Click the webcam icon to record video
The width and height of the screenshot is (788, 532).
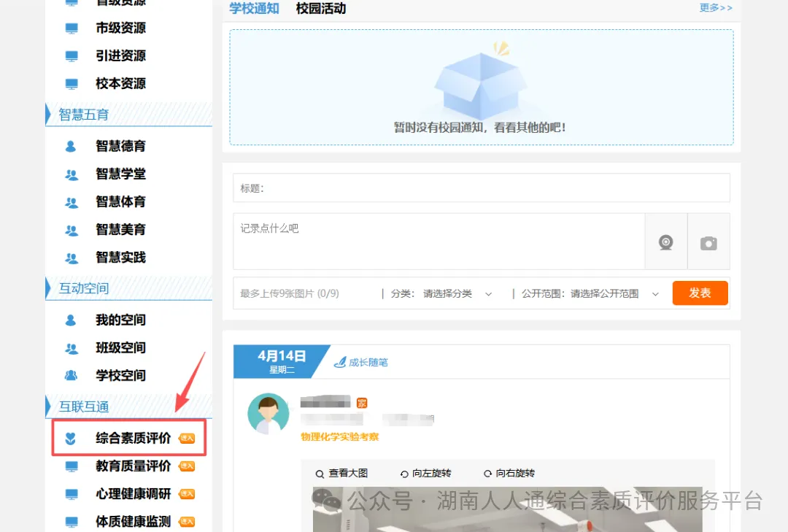[x=665, y=242]
